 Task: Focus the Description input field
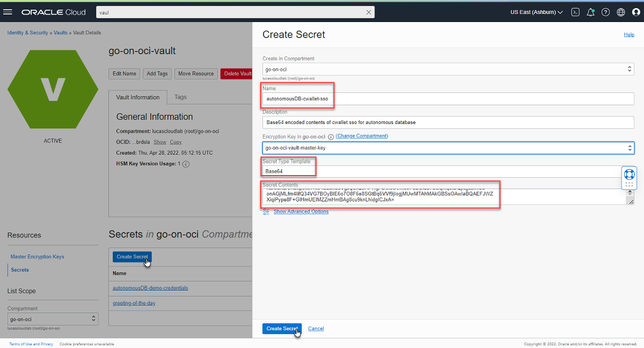tap(448, 122)
